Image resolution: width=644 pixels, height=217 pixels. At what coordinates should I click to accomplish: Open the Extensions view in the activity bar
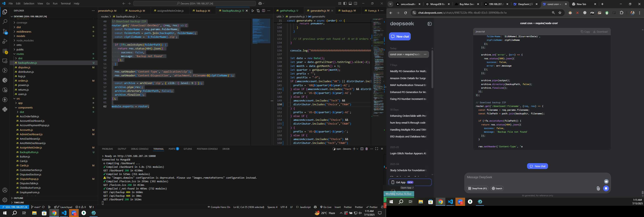point(5,51)
